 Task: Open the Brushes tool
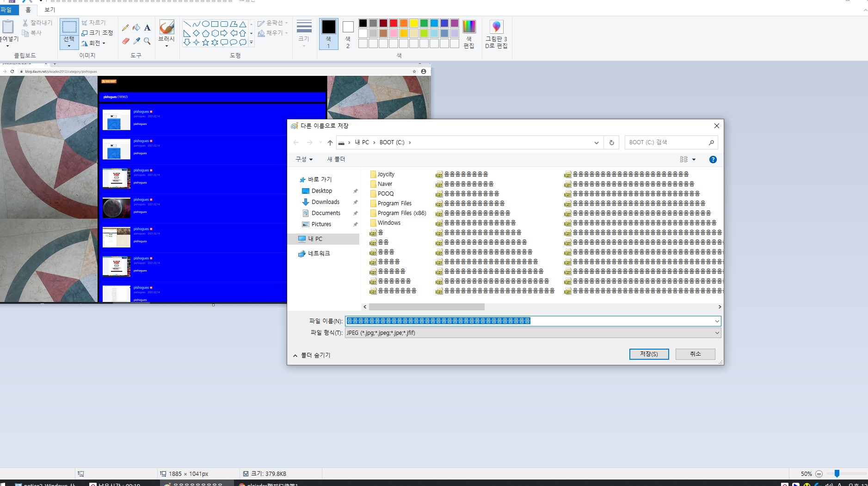click(x=166, y=33)
